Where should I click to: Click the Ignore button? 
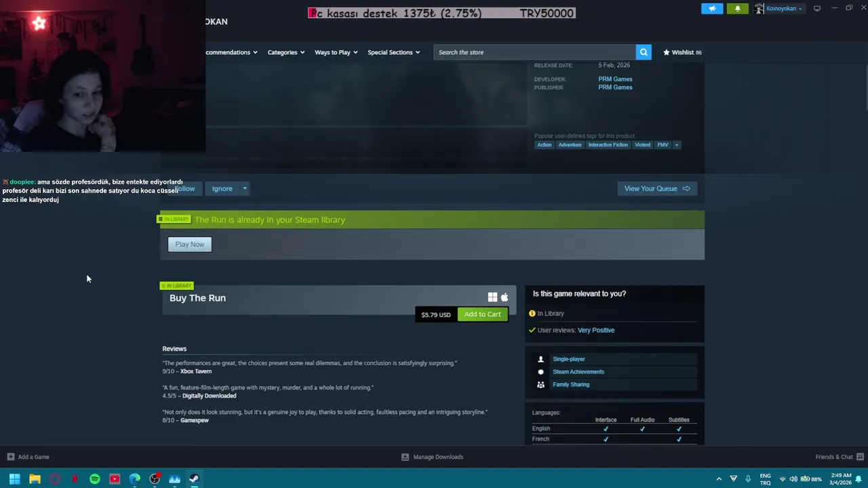point(222,188)
